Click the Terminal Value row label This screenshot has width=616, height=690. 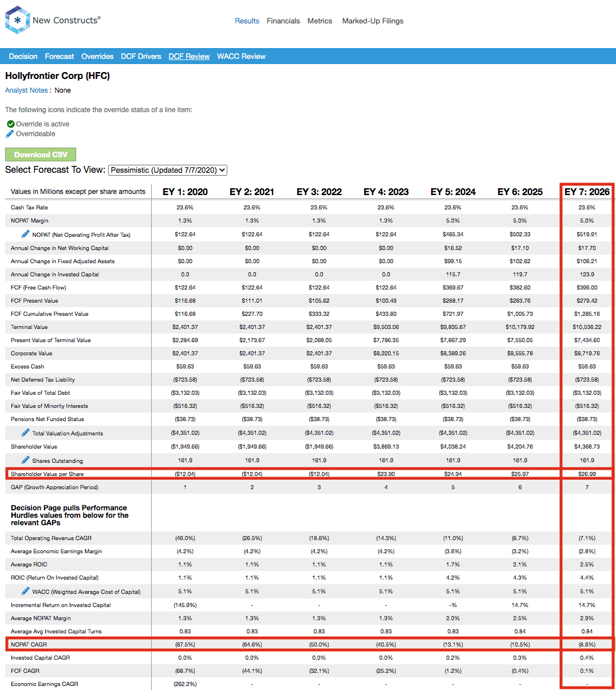pos(29,327)
